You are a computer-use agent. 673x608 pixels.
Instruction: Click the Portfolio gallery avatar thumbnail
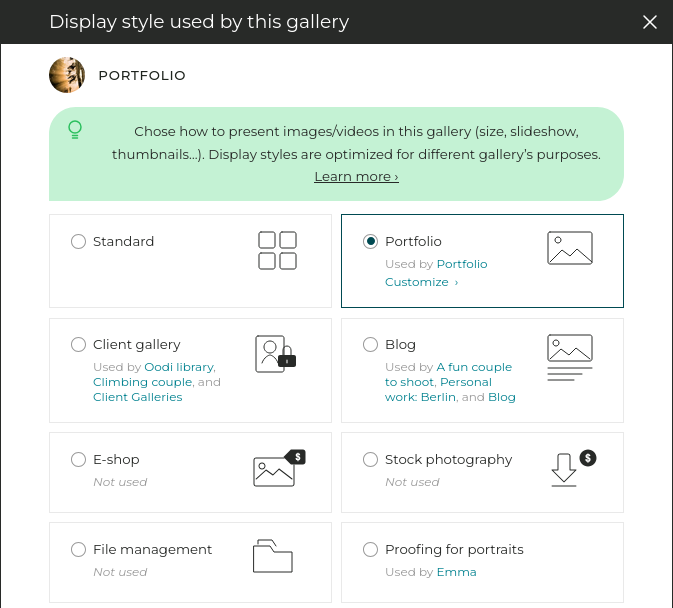pyautogui.click(x=66, y=75)
